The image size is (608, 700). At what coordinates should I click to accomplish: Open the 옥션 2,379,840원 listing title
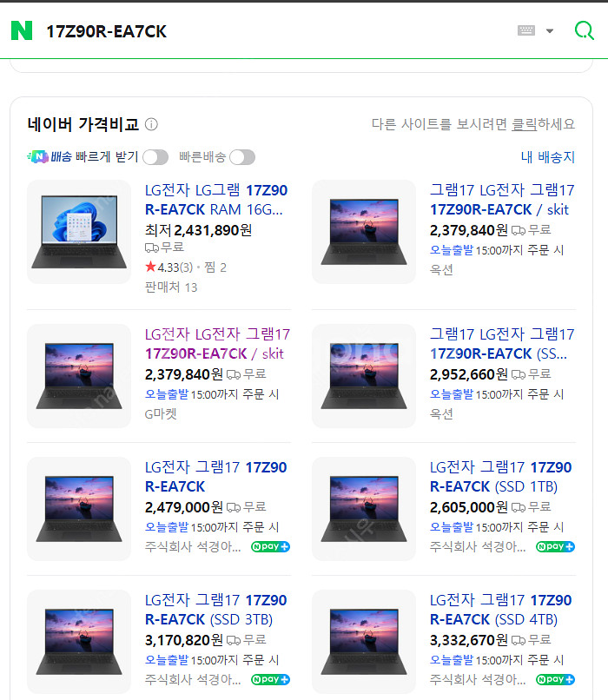(x=502, y=200)
